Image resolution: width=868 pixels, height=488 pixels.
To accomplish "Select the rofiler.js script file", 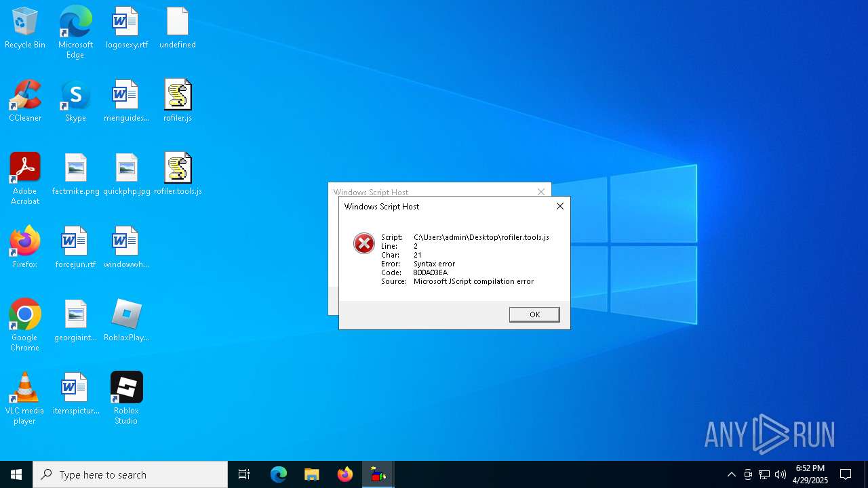I will [178, 102].
